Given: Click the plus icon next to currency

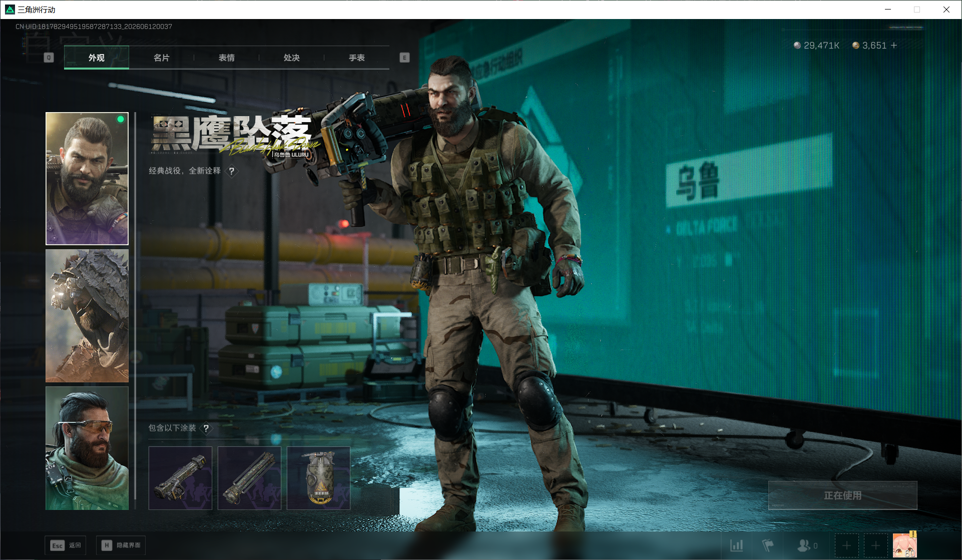Looking at the screenshot, I should 894,46.
